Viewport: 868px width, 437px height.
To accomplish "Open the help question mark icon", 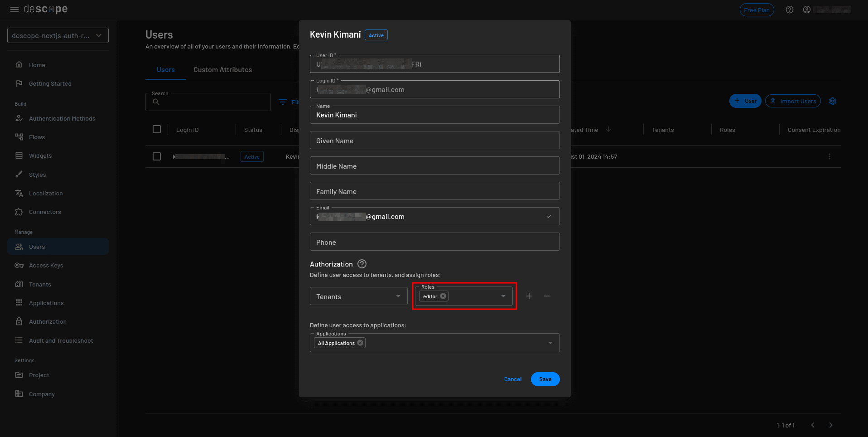I will point(790,9).
